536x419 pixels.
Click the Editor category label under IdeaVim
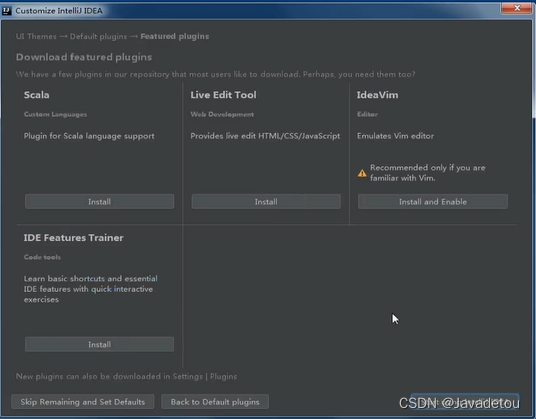click(x=367, y=114)
